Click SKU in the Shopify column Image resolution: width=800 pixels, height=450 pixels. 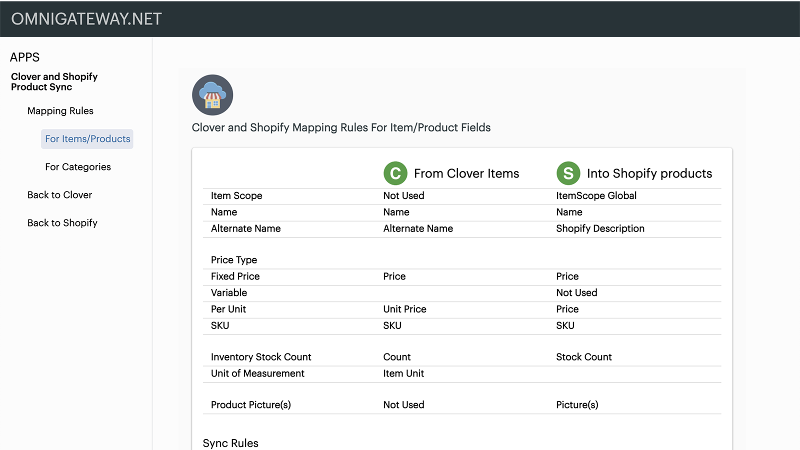click(x=565, y=326)
